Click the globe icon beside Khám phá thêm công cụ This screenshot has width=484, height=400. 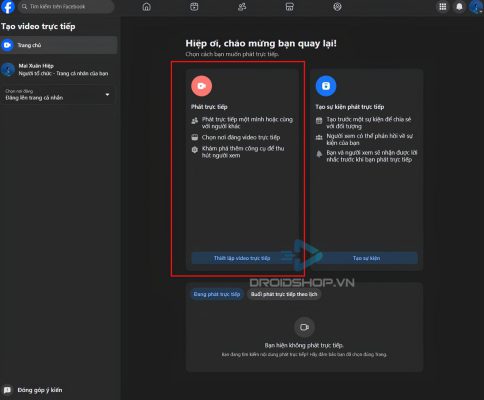coord(195,150)
